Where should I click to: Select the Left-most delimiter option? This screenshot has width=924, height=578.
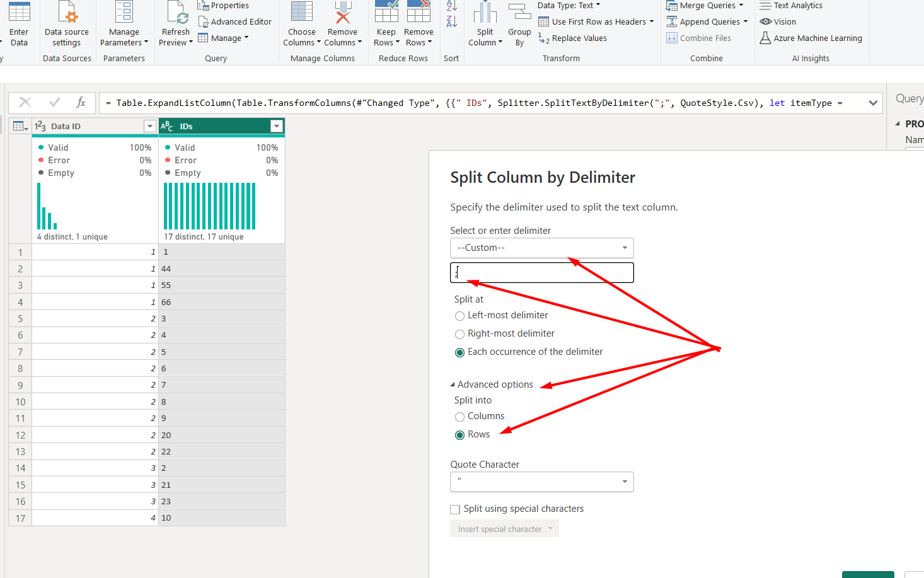tap(459, 316)
